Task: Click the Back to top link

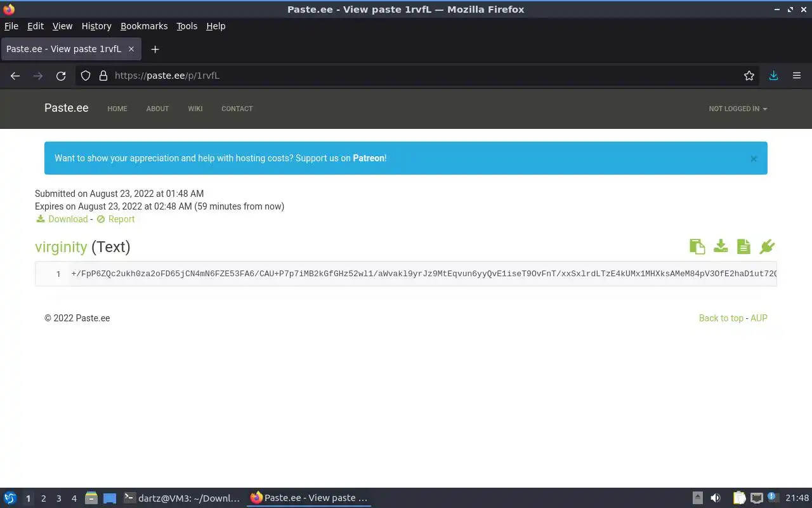Action: click(x=721, y=318)
